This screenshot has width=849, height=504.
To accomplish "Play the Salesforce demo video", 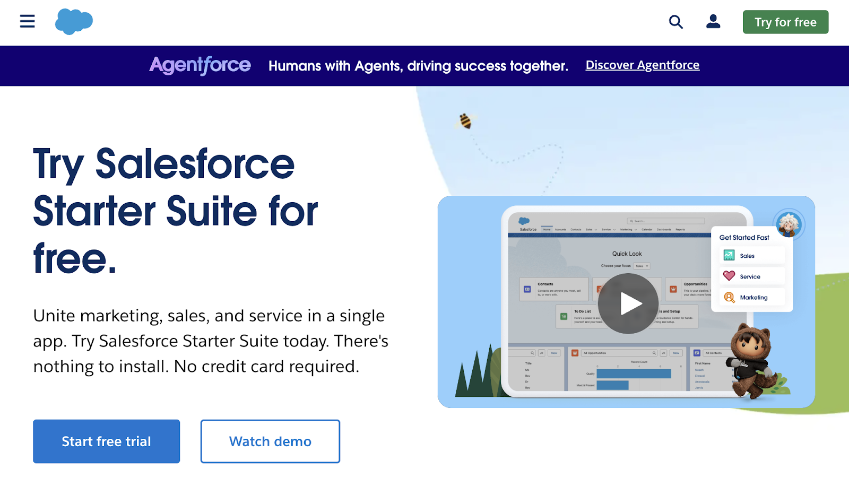I will [629, 303].
